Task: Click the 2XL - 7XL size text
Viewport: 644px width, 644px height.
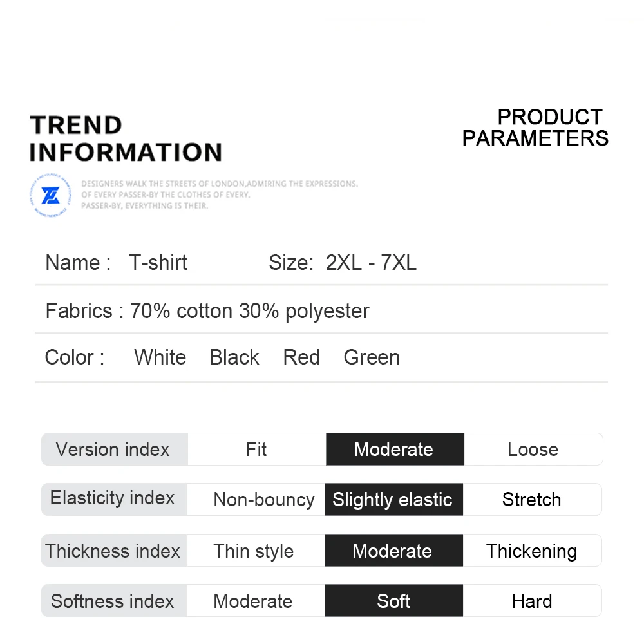Action: (x=371, y=263)
